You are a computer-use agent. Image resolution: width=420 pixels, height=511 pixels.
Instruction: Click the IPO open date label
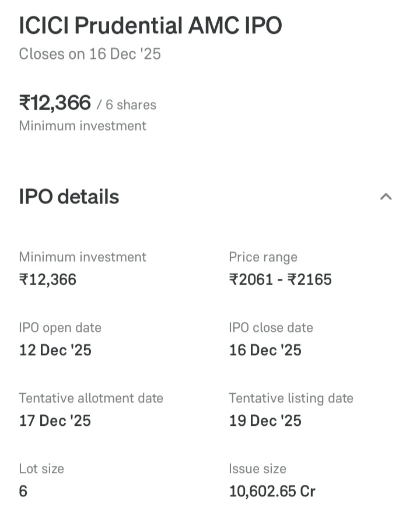[60, 328]
